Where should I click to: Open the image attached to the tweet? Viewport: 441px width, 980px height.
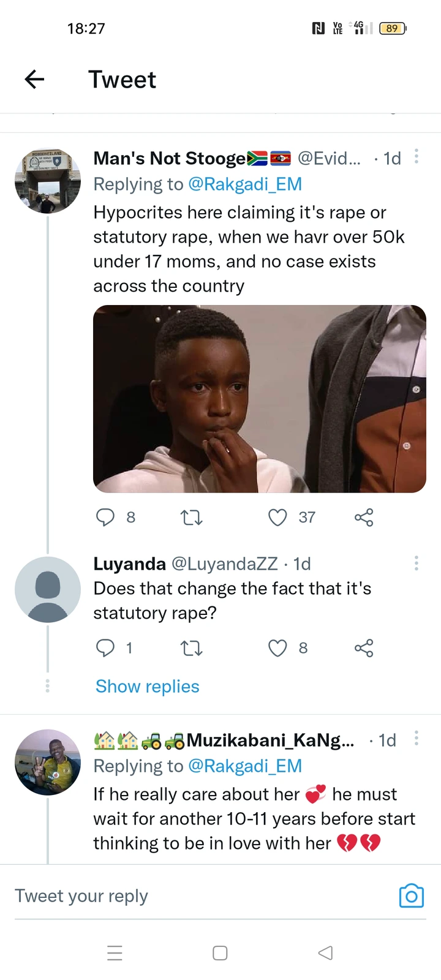260,399
